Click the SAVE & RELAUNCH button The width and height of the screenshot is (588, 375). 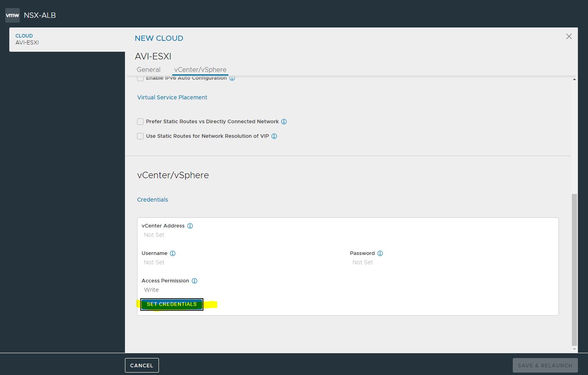(x=545, y=365)
